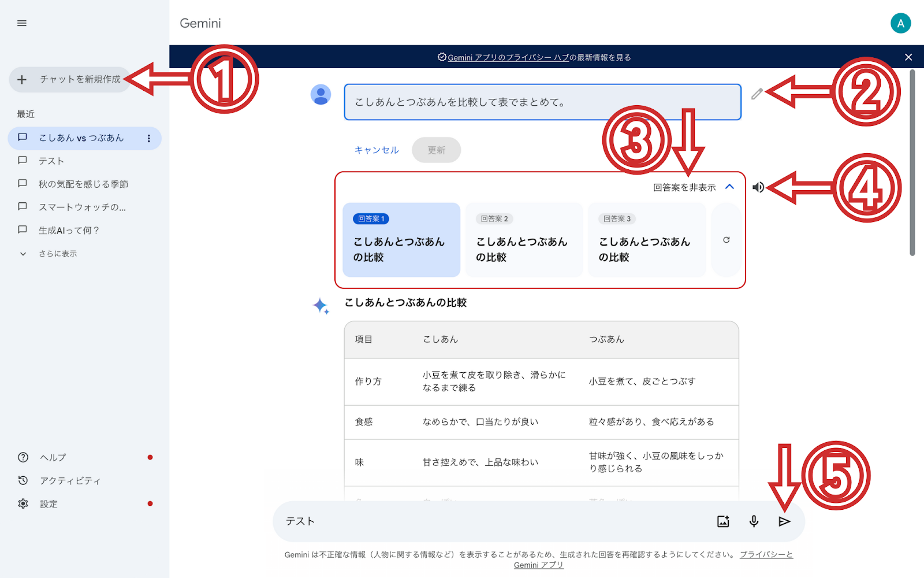Click the send message arrow icon
924x578 pixels.
[784, 521]
